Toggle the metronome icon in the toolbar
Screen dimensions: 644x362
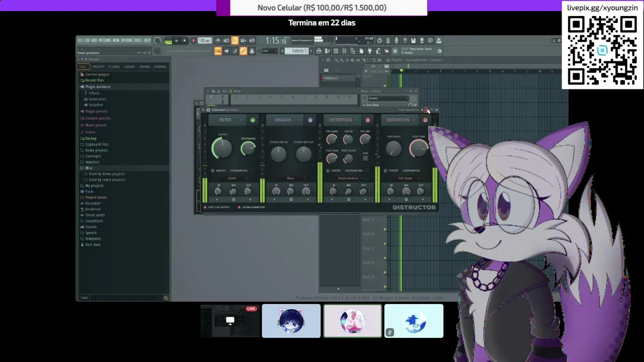click(x=217, y=40)
